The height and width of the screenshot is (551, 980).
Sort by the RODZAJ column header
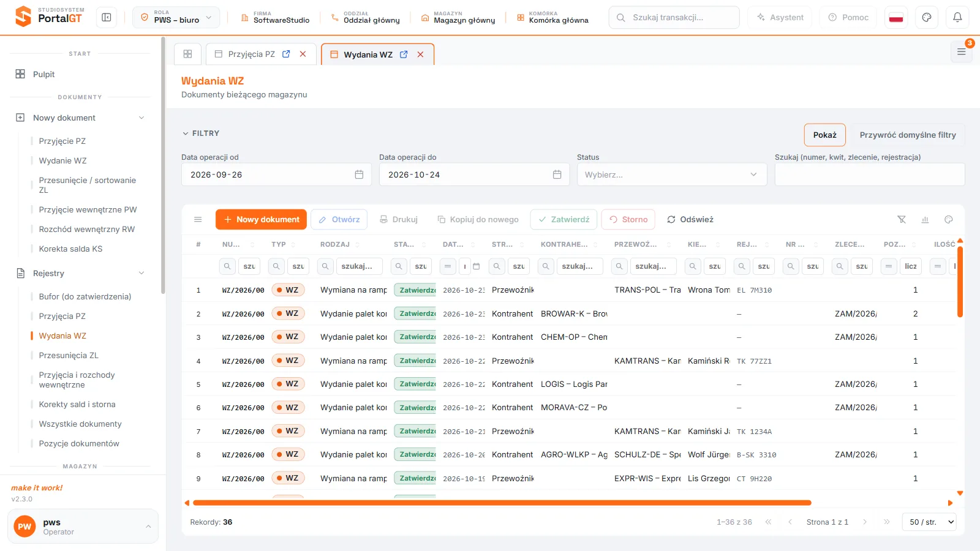335,244
